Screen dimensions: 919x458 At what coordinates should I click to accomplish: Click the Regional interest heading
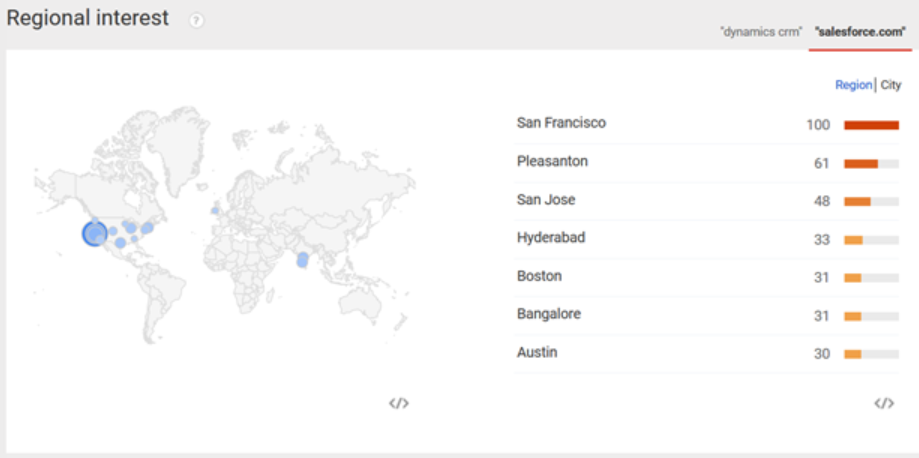pos(88,19)
